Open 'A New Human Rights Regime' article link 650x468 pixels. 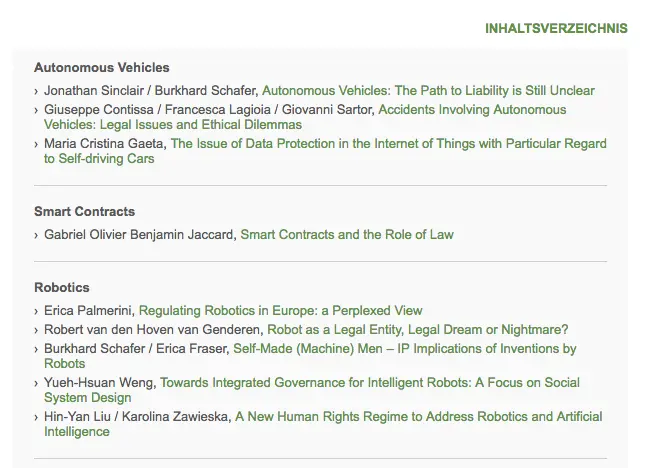click(x=323, y=424)
